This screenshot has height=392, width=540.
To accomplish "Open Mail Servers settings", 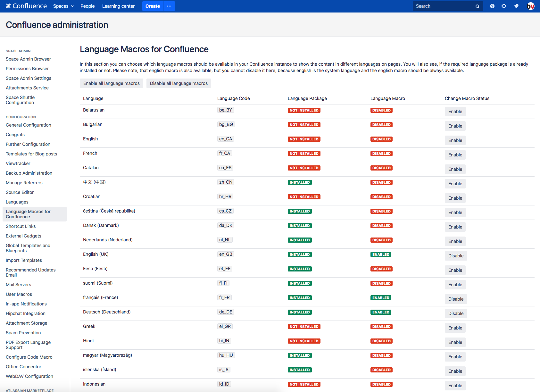I will [18, 285].
